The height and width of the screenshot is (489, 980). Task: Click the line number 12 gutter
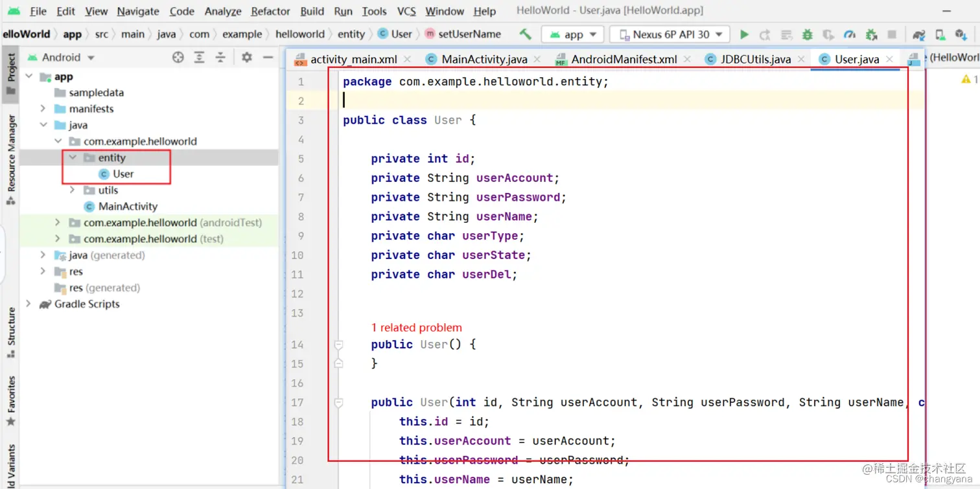[x=297, y=293]
